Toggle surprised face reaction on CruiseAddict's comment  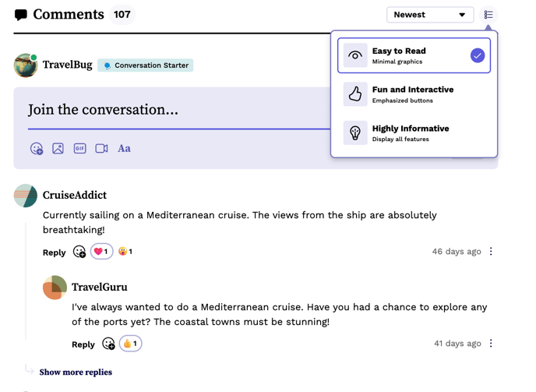(125, 252)
